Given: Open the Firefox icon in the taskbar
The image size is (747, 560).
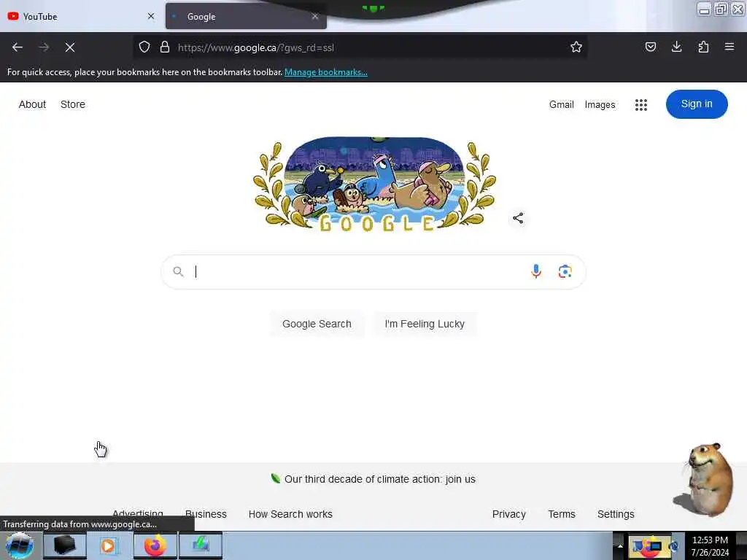Looking at the screenshot, I should tap(155, 545).
